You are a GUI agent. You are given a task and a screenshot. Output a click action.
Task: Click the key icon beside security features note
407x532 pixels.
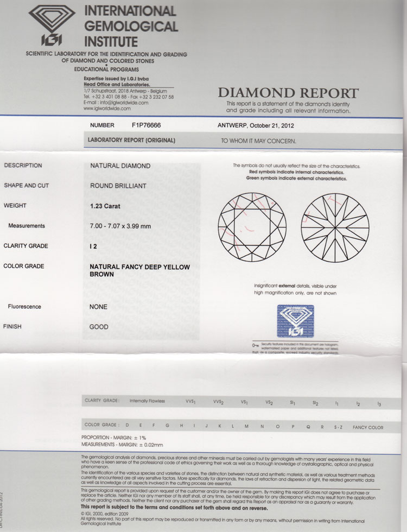pos(256,345)
